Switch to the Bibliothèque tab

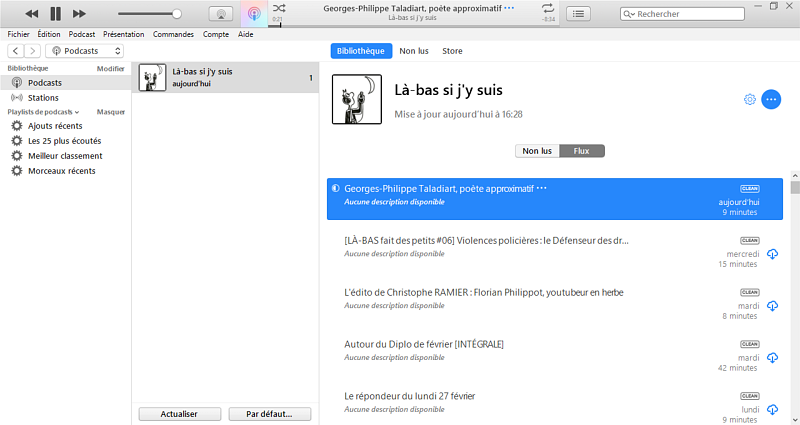(361, 51)
